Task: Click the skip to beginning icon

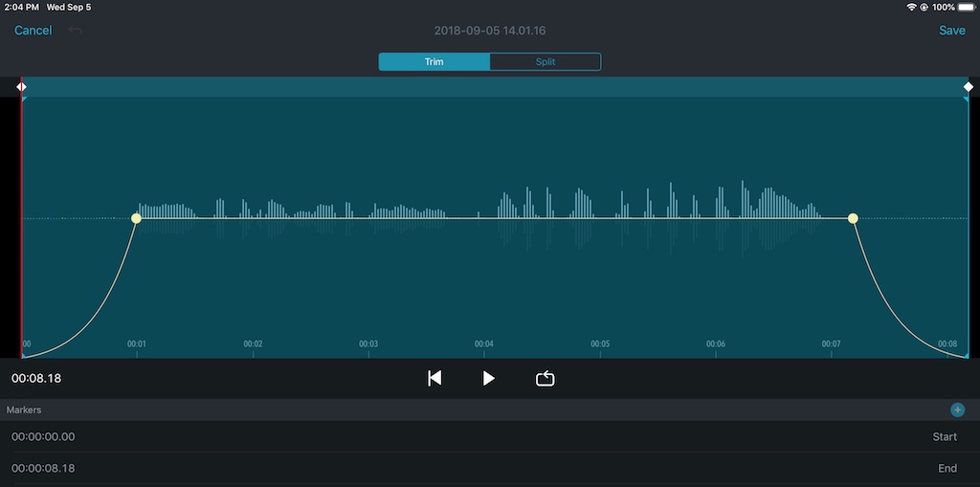Action: coord(434,379)
